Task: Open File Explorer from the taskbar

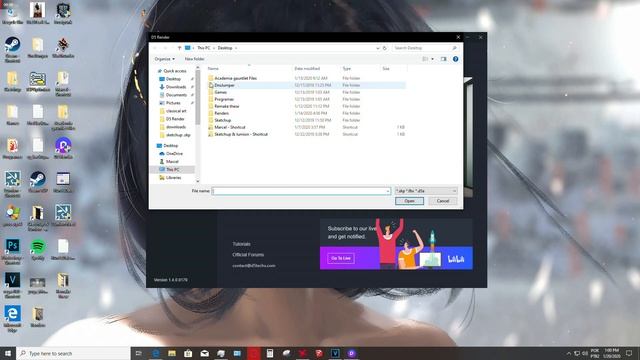Action: click(x=172, y=353)
